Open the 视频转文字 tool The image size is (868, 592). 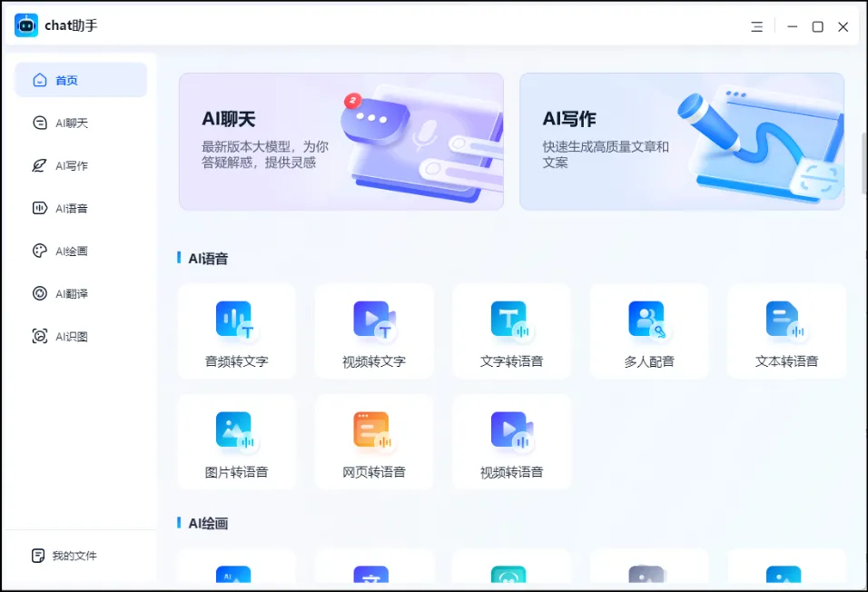pos(374,331)
